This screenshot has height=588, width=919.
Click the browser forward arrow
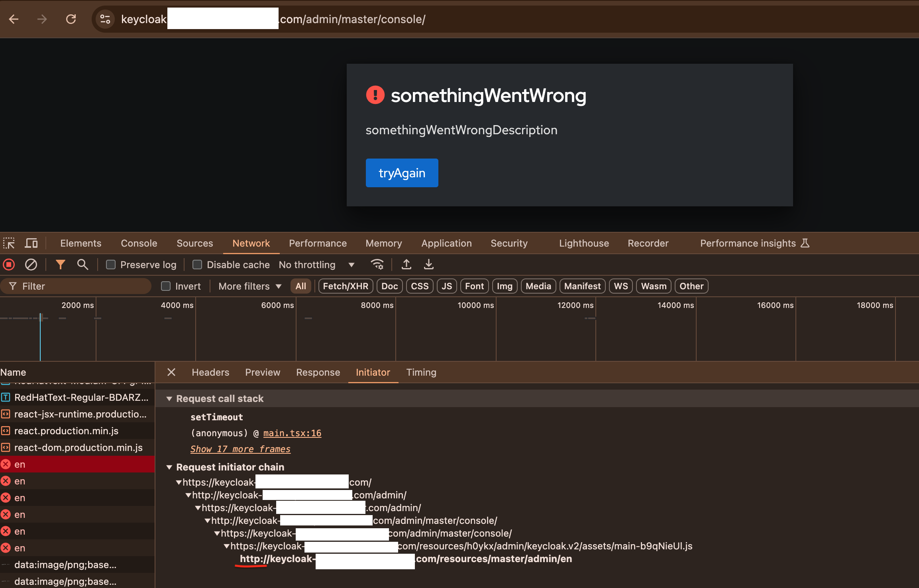pyautogui.click(x=42, y=19)
